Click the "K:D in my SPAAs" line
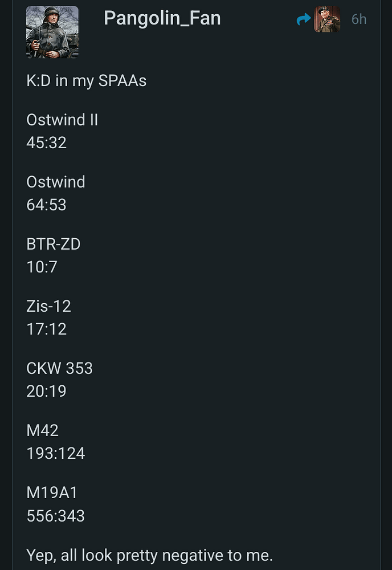 (x=86, y=81)
